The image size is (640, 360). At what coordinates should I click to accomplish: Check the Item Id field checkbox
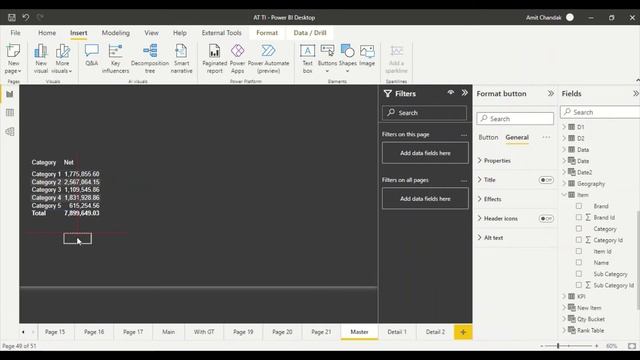579,251
